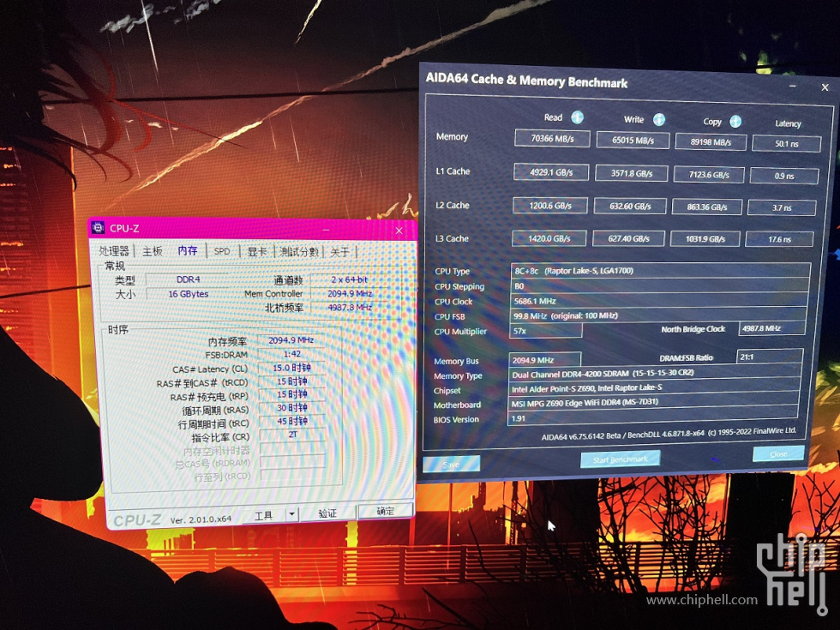Click the L3 Cache Write value 627.40 GB/s

(628, 238)
